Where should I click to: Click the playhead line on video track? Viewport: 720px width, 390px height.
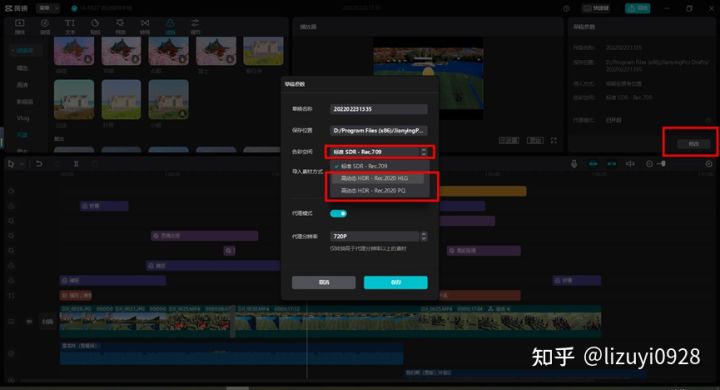(307, 322)
